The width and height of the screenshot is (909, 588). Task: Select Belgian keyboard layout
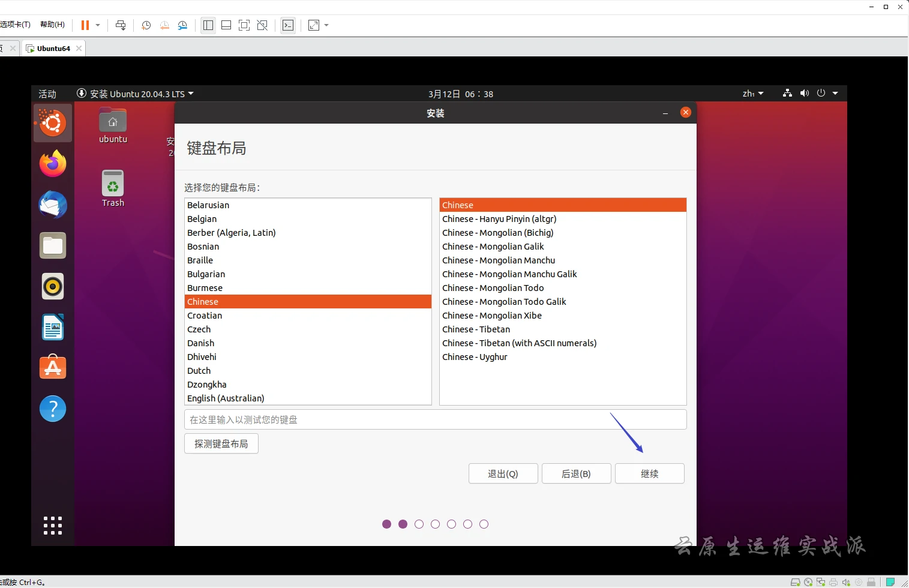coord(308,219)
